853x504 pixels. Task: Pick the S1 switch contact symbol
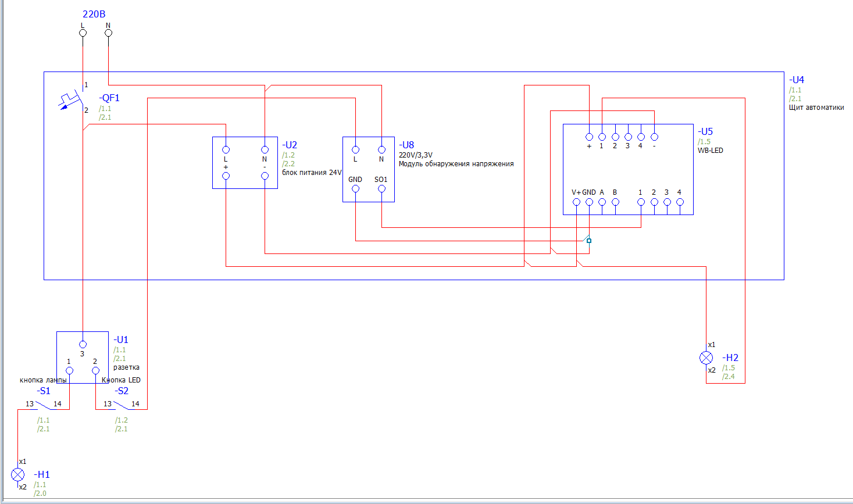click(x=44, y=405)
